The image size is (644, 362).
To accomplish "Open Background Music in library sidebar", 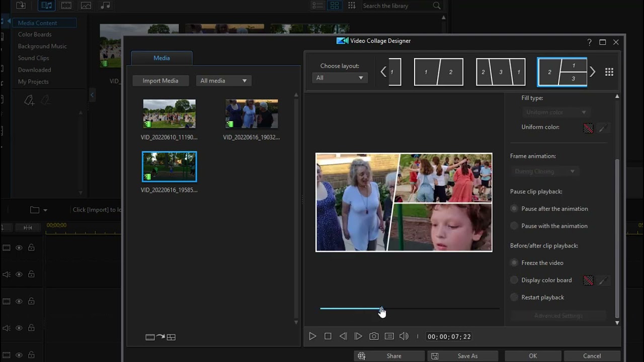I will click(x=42, y=46).
